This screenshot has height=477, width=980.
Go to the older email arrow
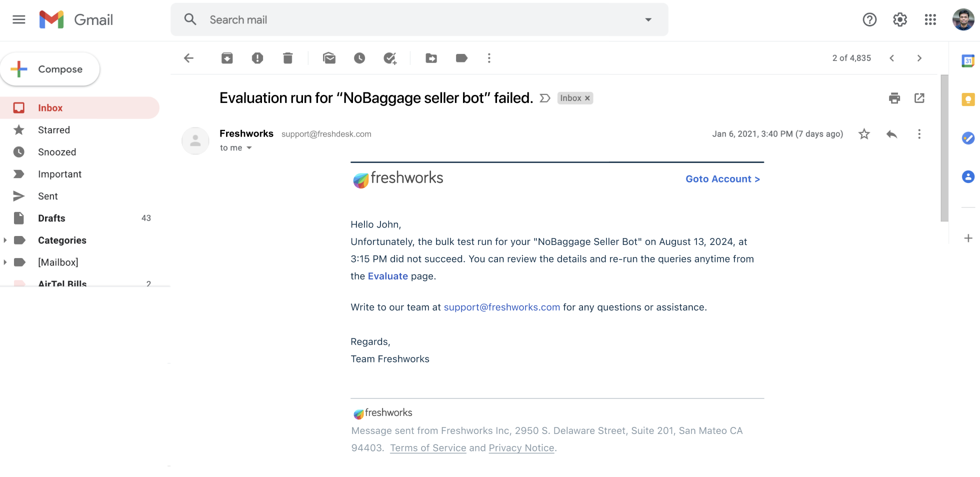pos(919,58)
